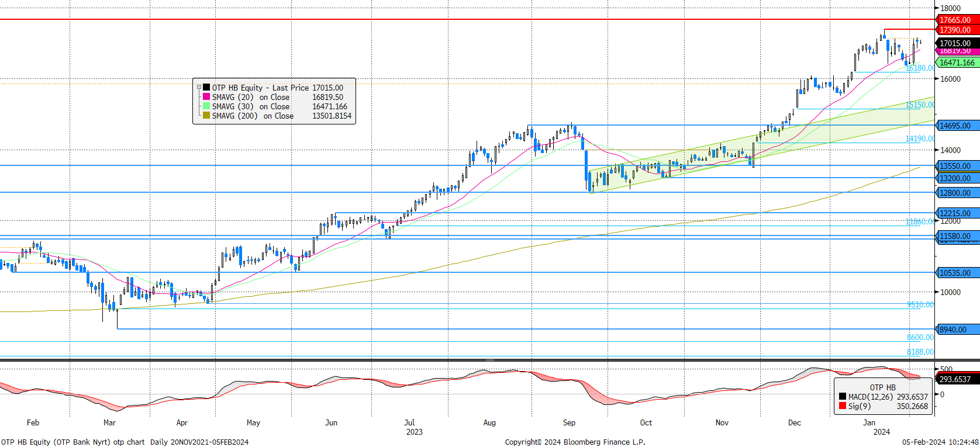Image resolution: width=980 pixels, height=447 pixels.
Task: Click the Oct label on time axis
Action: tap(646, 422)
